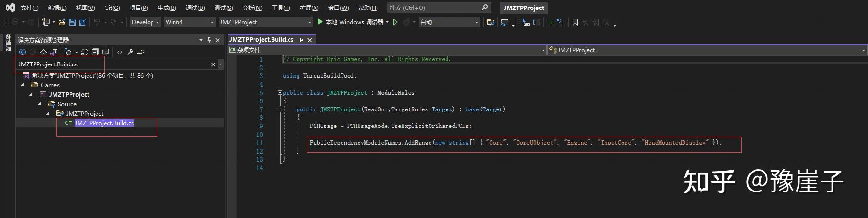Open the Win64 platform dropdown
This screenshot has width=868, height=218.
click(x=189, y=22)
